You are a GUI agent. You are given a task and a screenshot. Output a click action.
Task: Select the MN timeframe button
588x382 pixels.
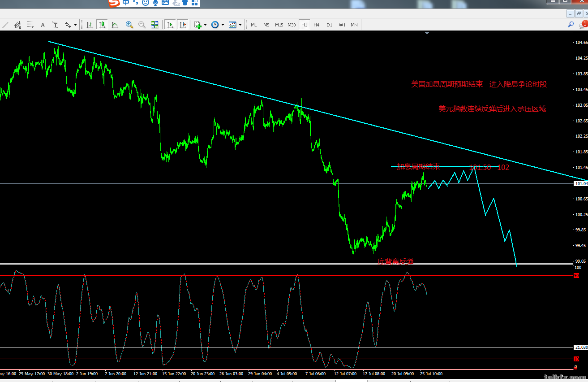click(354, 25)
